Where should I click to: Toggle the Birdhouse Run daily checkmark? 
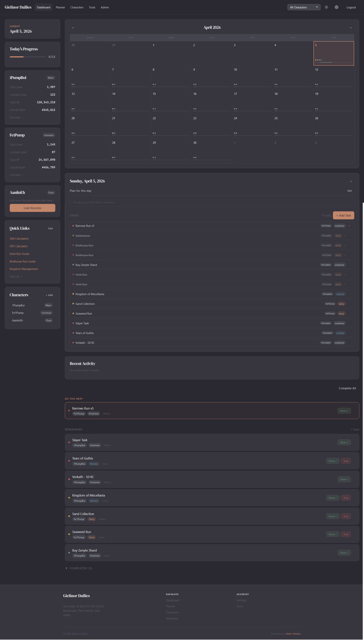345,245
